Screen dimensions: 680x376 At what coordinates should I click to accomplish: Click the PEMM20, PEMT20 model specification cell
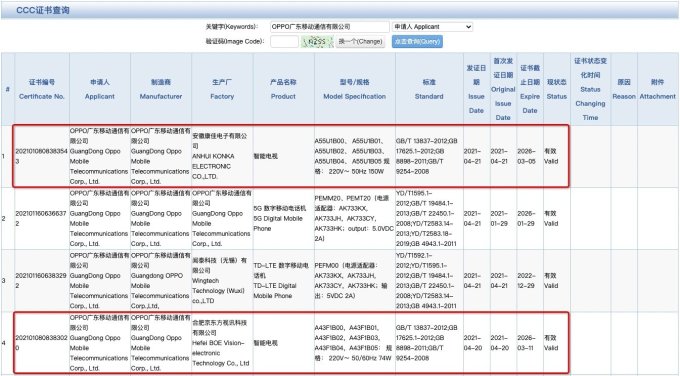click(354, 219)
